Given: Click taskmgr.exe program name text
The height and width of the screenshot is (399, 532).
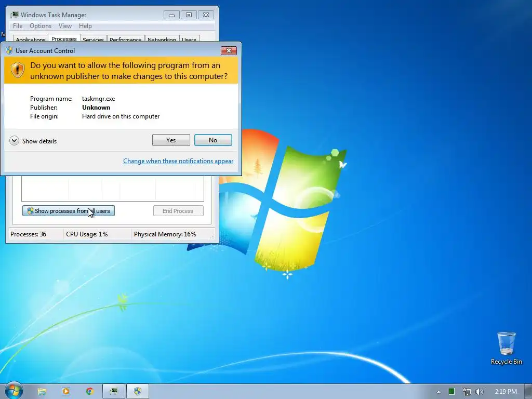Looking at the screenshot, I should click(98, 99).
